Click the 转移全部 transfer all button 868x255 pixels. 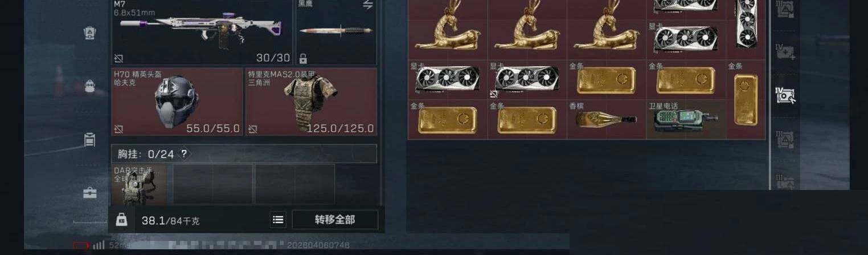click(x=335, y=220)
